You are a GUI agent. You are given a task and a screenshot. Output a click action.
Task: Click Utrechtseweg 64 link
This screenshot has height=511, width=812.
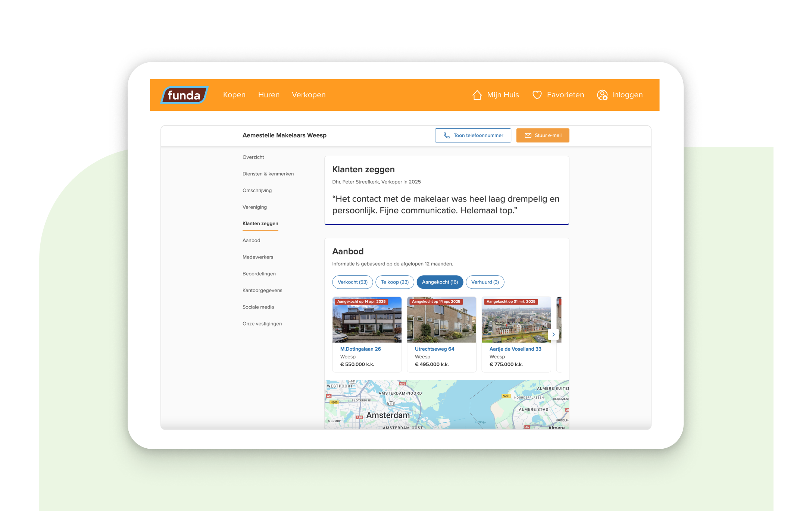pos(434,349)
